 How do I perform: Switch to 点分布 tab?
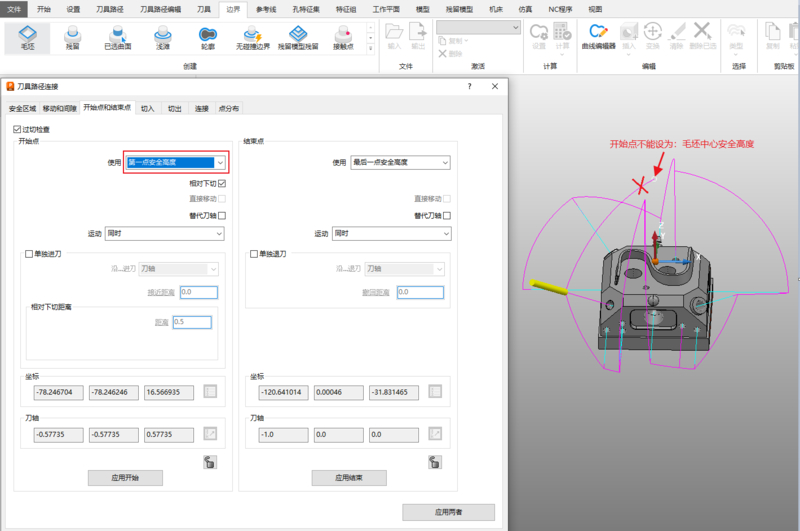click(x=228, y=109)
